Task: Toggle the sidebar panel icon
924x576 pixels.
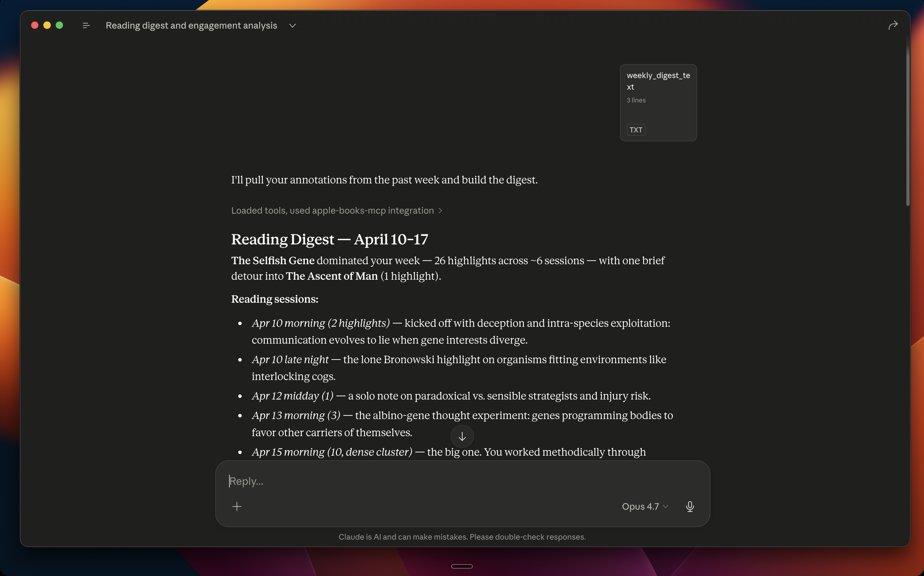Action: click(86, 25)
